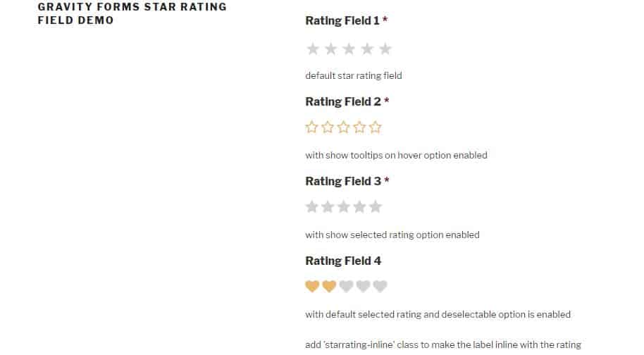644x355 pixels.
Task: Select third star in Rating Field 3
Action: point(343,206)
